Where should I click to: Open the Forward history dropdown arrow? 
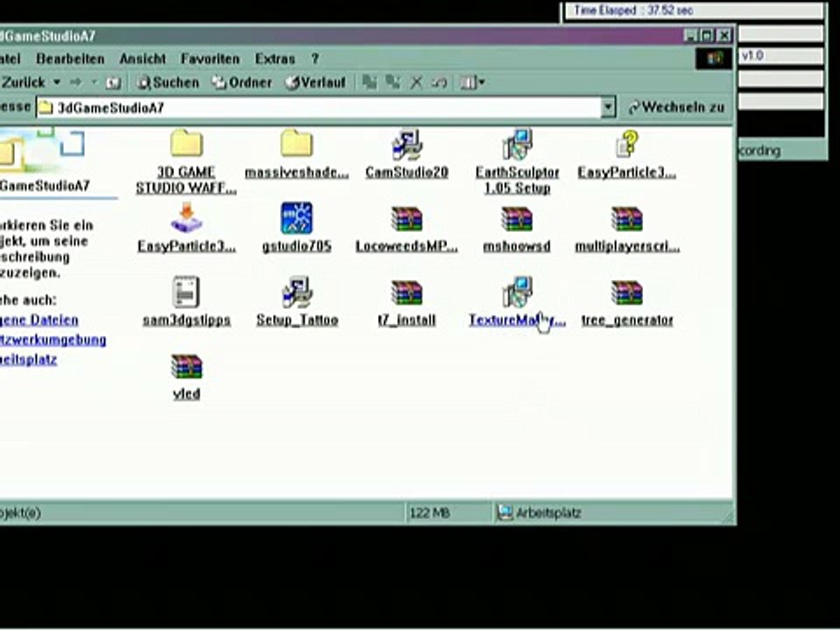click(94, 82)
